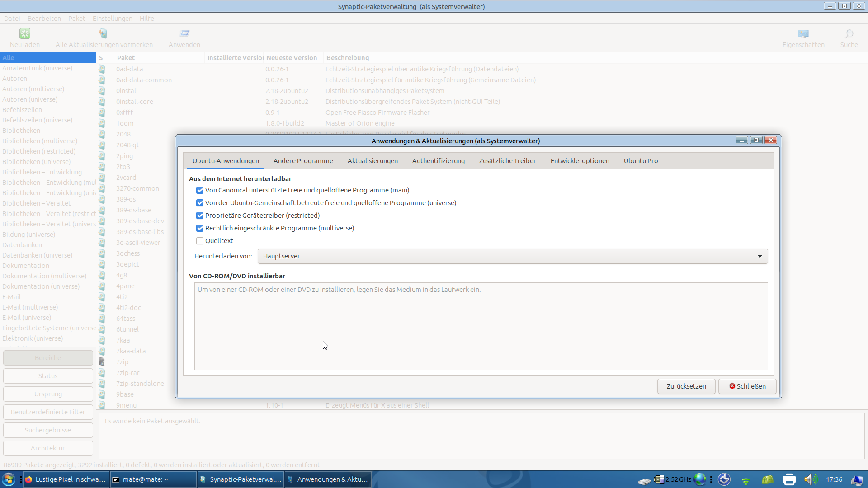
Task: Select the Alle category in Synaptic sidebar
Action: point(48,58)
